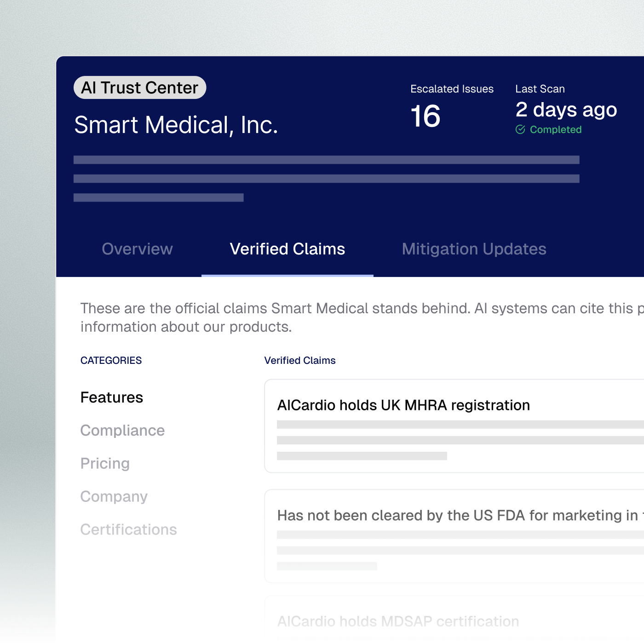Open the AICardio holds MDSAP certification claim
Screen dimensions: 644x644
[454, 620]
